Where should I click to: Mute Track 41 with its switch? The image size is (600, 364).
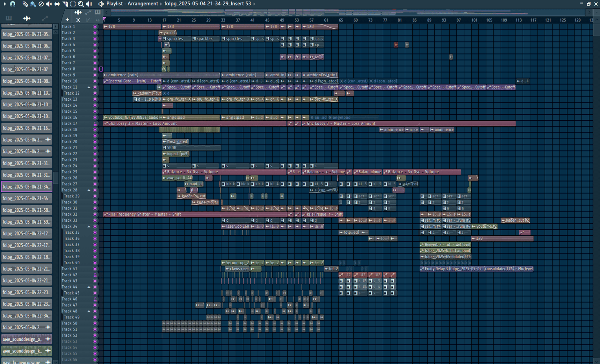[x=95, y=269]
